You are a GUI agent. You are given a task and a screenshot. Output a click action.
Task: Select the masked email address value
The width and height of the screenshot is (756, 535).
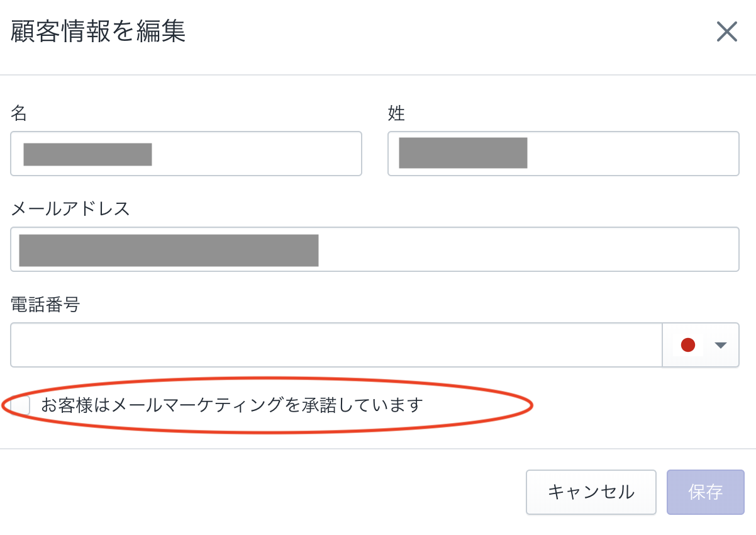pos(169,250)
